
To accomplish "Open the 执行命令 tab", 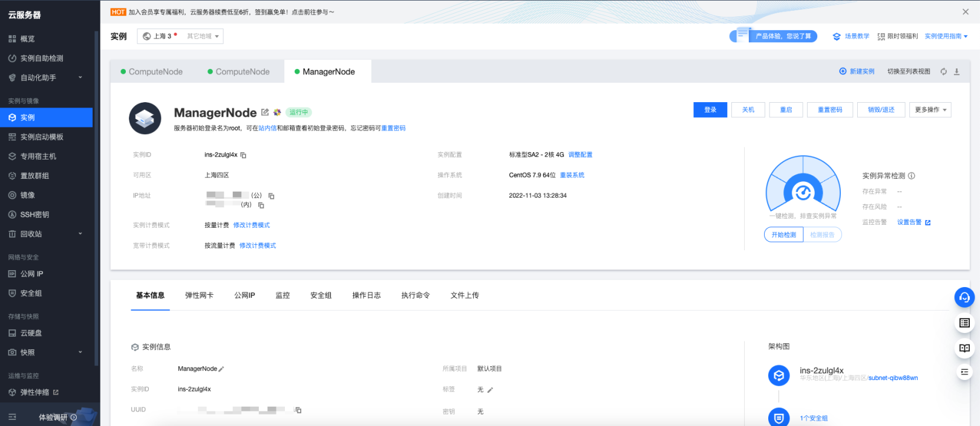I will tap(416, 295).
